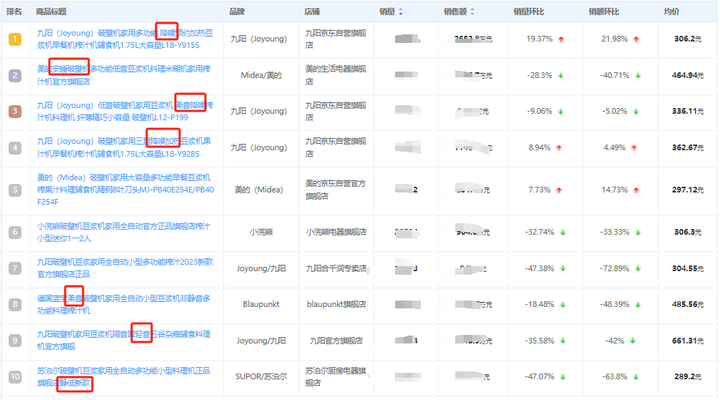Screen dimensions: 720x400
Task: Select the SUPOR/苏泊尔 brand cell
Action: 261,377
